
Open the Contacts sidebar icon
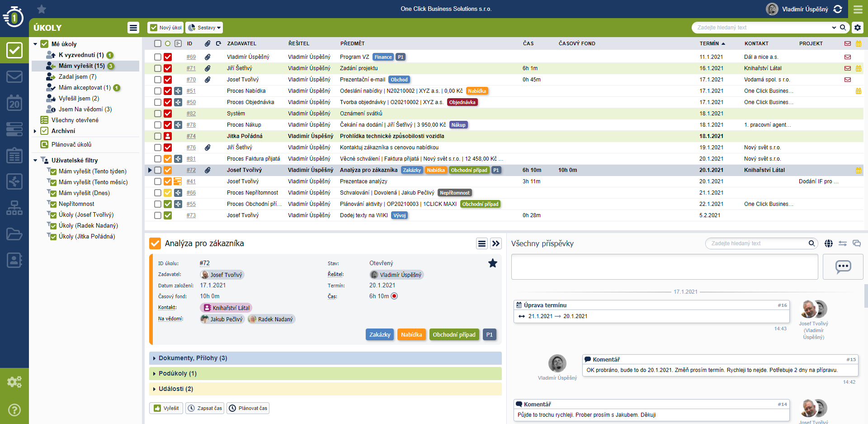pos(14,260)
